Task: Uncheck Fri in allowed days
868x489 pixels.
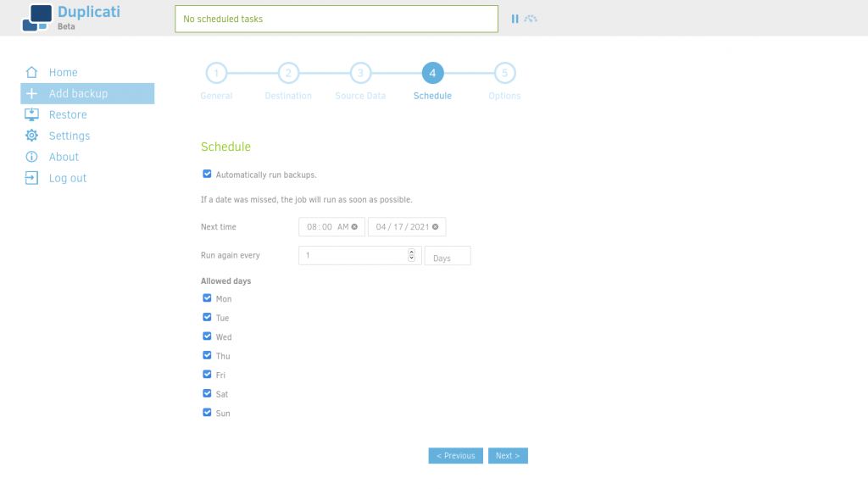Action: point(207,375)
